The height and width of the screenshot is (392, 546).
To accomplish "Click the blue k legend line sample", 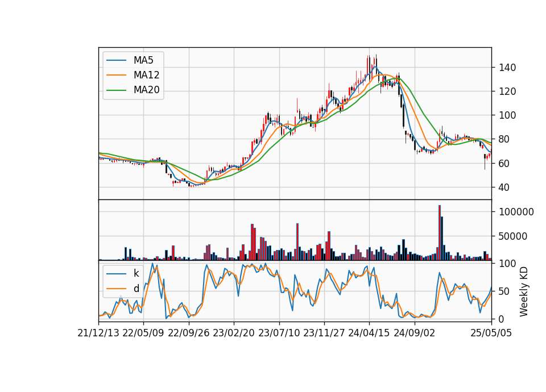I will tap(116, 273).
